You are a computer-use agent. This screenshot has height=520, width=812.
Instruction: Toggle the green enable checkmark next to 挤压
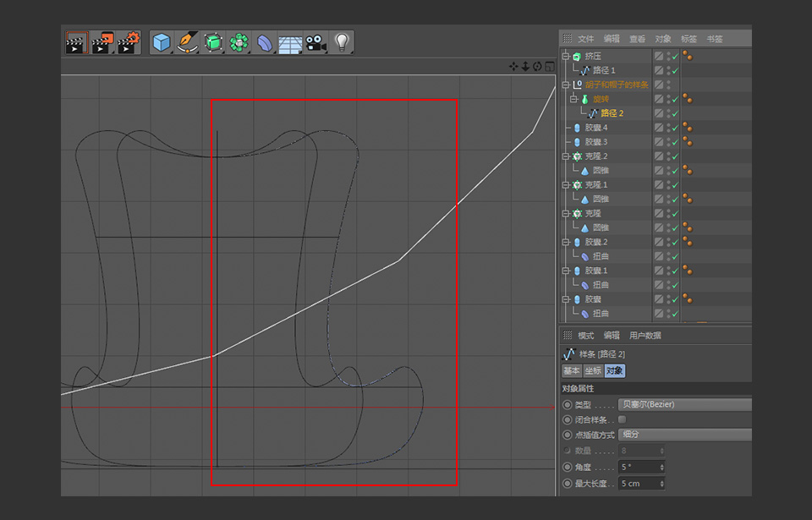tap(675, 56)
